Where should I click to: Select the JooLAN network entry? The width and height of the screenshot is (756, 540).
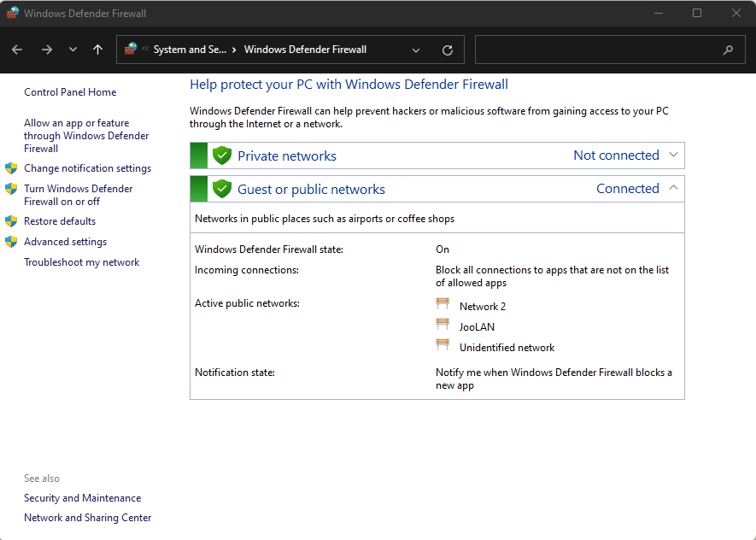click(x=477, y=327)
